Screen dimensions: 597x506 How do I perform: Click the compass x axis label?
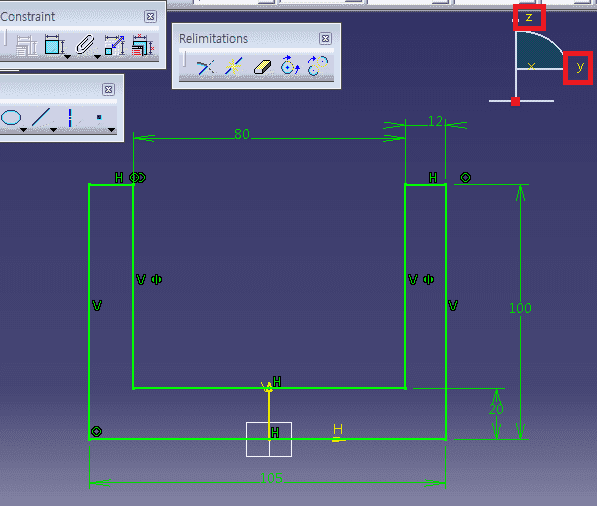[x=532, y=66]
